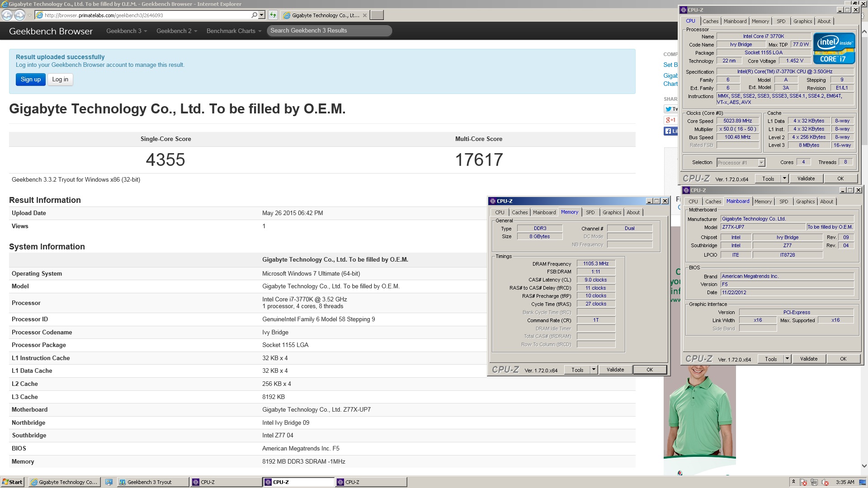The width and height of the screenshot is (868, 488).
Task: Open the address bar autocomplete dropdown arrow
Action: 261,15
